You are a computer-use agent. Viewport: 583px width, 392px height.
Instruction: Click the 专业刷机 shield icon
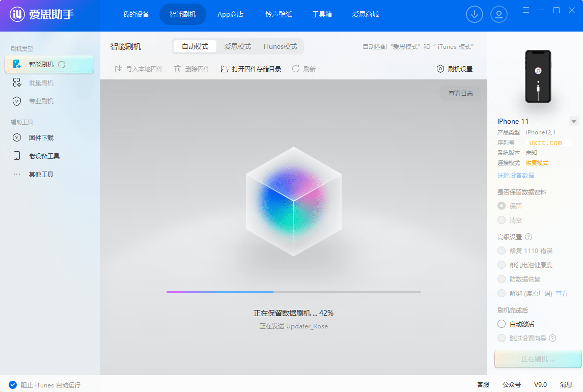pos(17,101)
